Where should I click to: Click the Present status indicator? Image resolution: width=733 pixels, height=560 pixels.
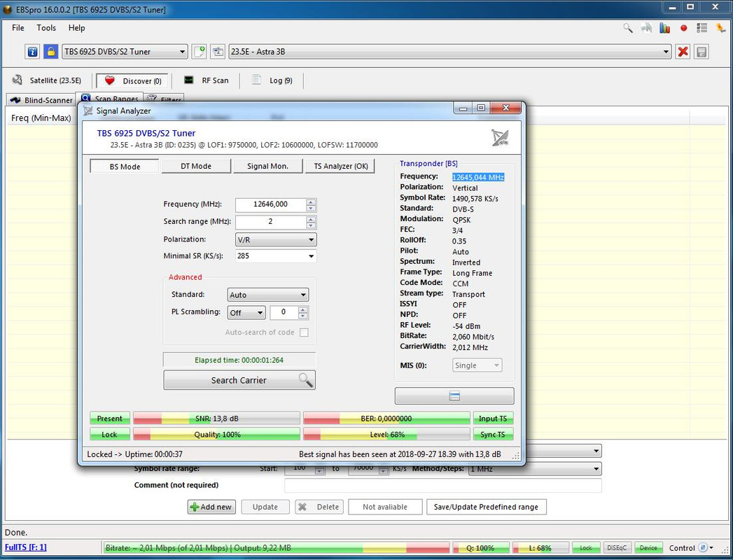click(x=109, y=419)
